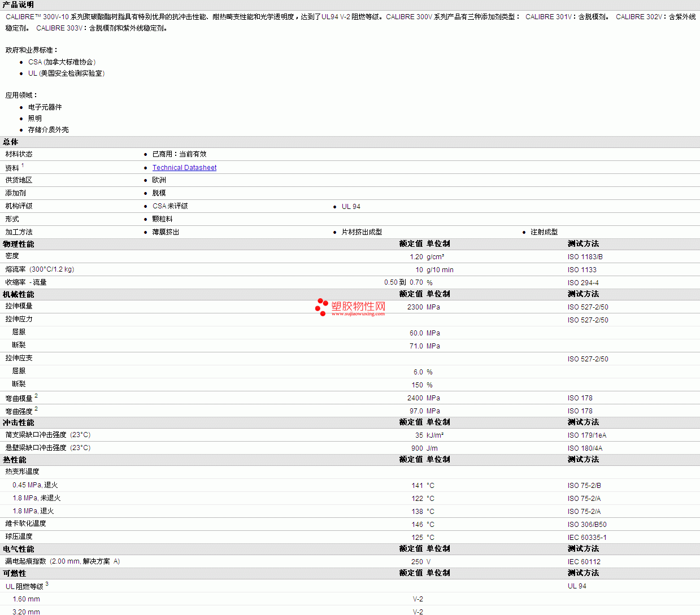Select the '收缩率 - 流量' label
Image resolution: width=700 pixels, height=615 pixels.
tap(26, 282)
